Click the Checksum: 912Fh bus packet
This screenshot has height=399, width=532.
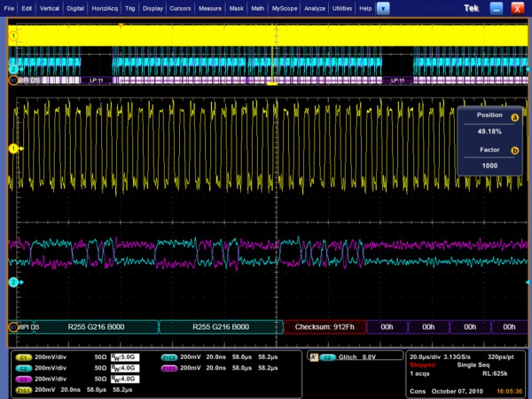pyautogui.click(x=325, y=327)
